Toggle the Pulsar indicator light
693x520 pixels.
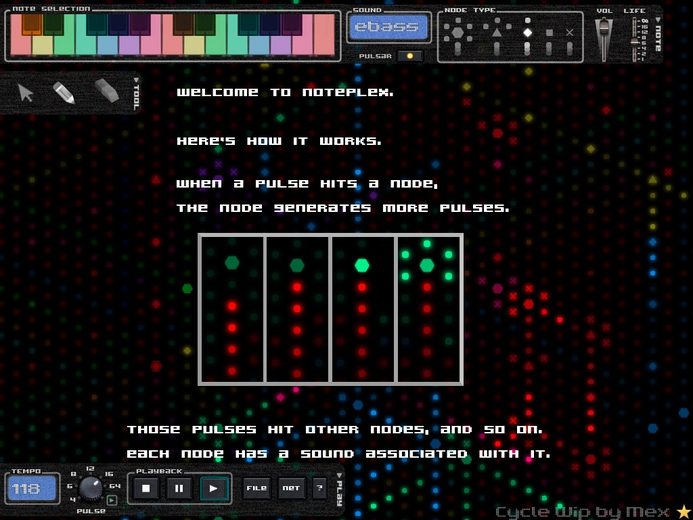click(x=410, y=56)
